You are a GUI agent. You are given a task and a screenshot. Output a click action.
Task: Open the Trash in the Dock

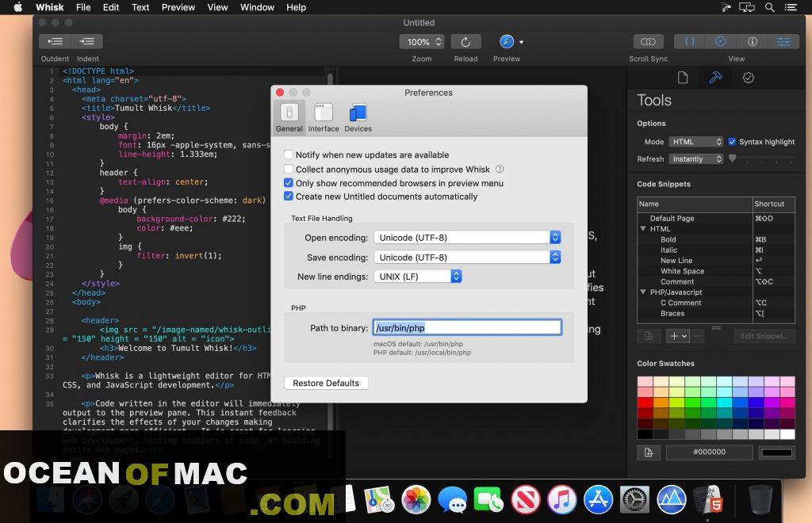click(760, 500)
